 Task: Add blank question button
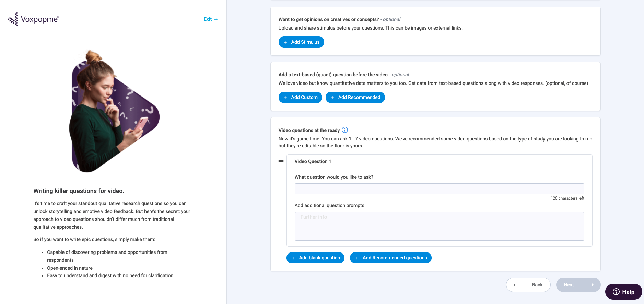[x=315, y=258]
